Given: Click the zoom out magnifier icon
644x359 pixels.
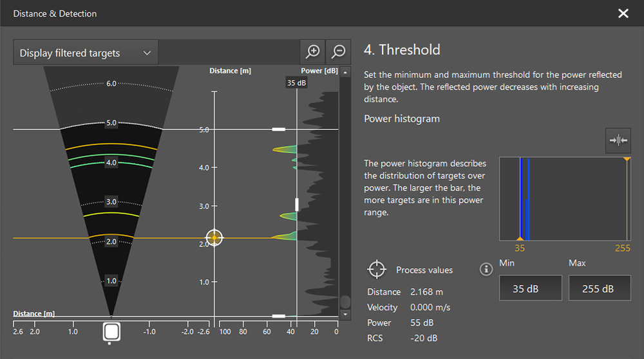Looking at the screenshot, I should point(338,51).
